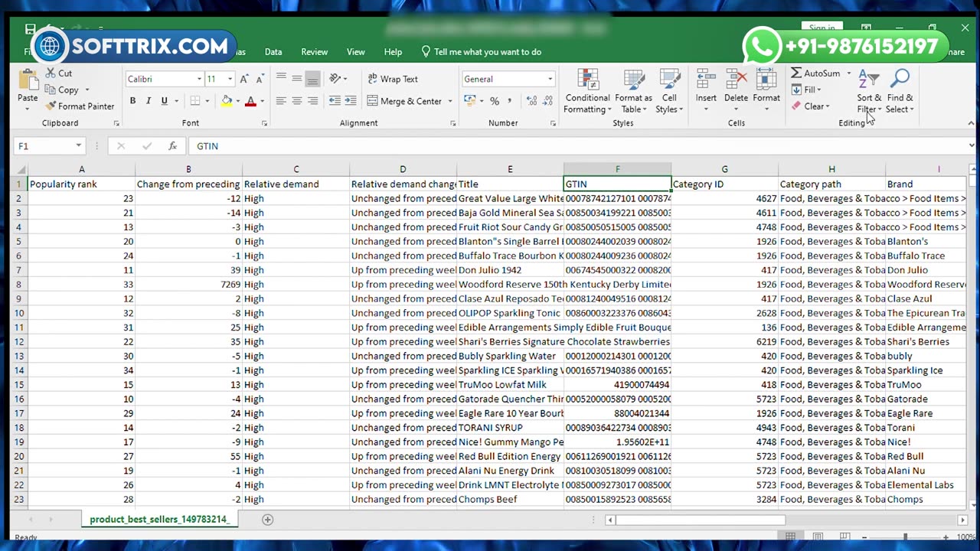Align cell text to the right
This screenshot has height=551, width=980.
click(x=312, y=101)
